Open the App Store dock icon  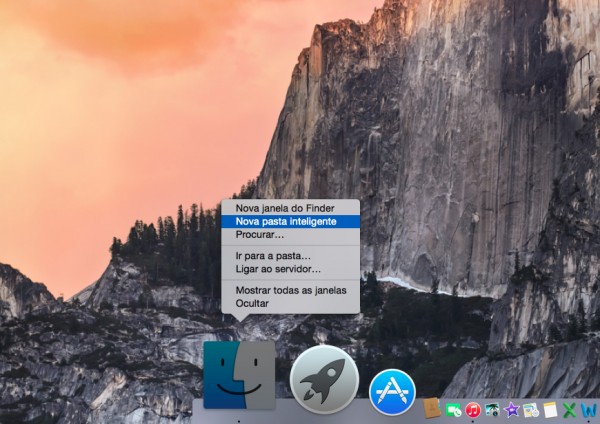click(x=392, y=392)
